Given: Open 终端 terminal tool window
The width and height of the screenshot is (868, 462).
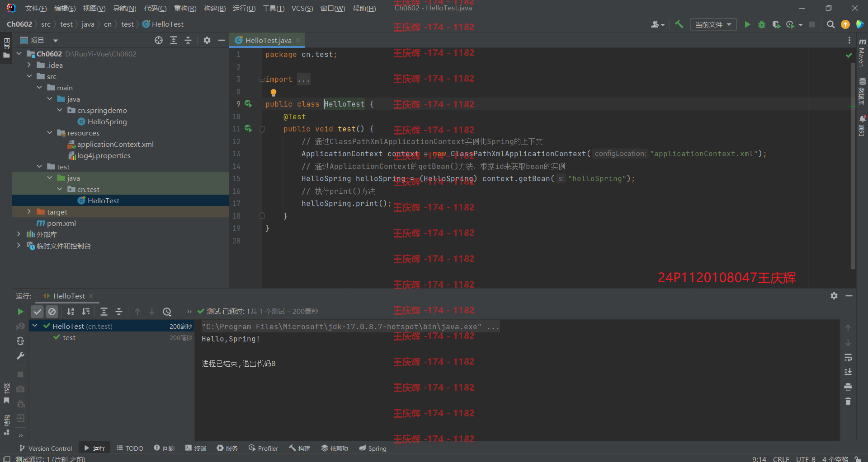Looking at the screenshot, I should click(x=195, y=448).
